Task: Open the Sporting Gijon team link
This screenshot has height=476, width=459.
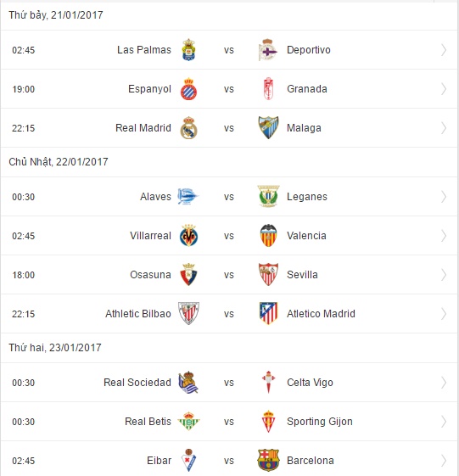Action: (x=320, y=422)
